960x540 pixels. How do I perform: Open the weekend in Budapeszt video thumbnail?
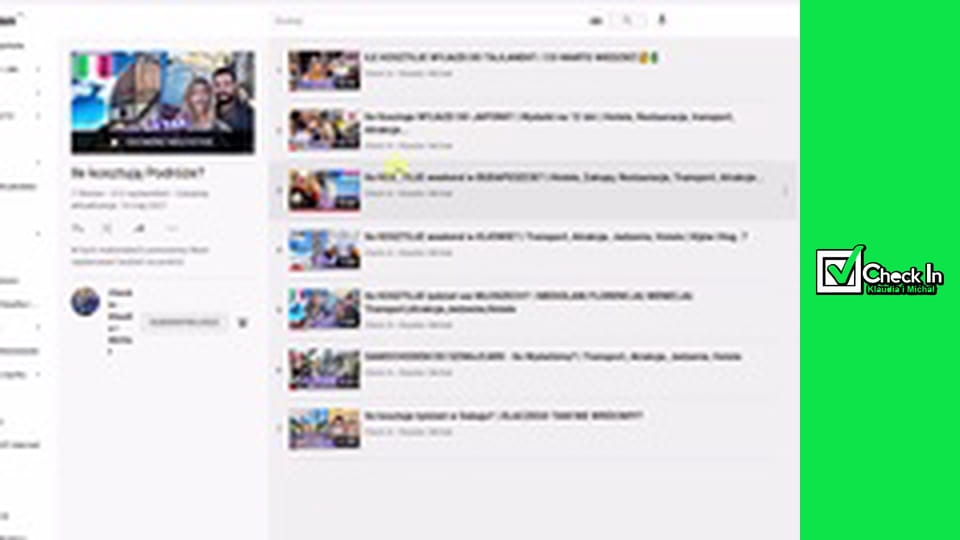pyautogui.click(x=323, y=190)
